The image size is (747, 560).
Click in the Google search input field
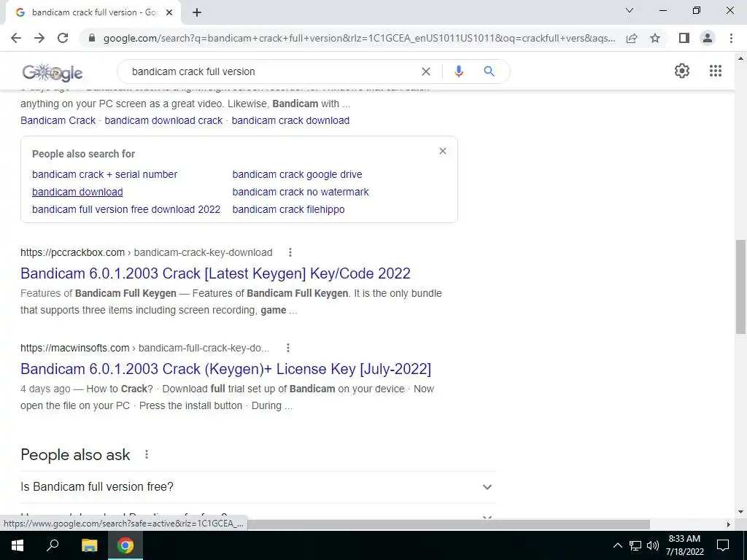pos(271,71)
